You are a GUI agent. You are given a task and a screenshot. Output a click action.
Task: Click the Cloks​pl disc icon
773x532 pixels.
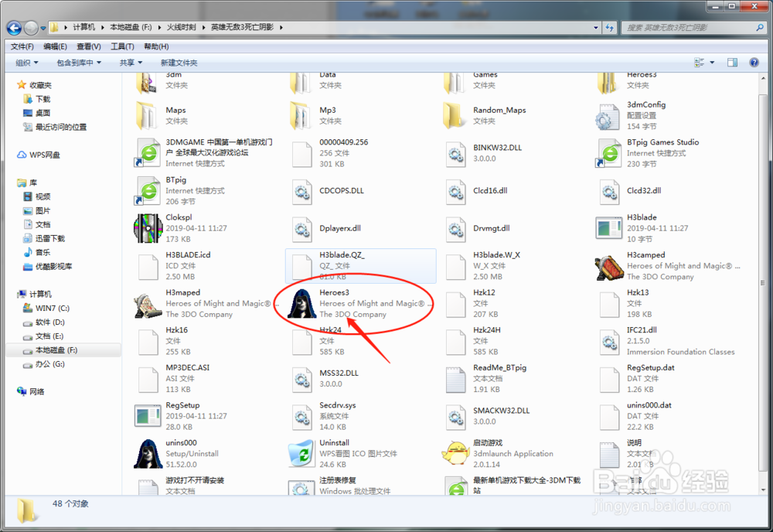click(x=148, y=228)
